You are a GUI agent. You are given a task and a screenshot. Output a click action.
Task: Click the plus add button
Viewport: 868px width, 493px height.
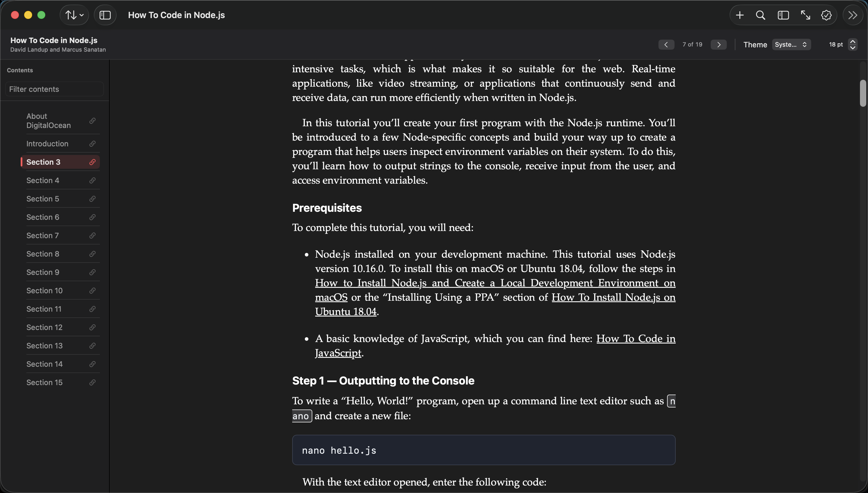click(740, 15)
